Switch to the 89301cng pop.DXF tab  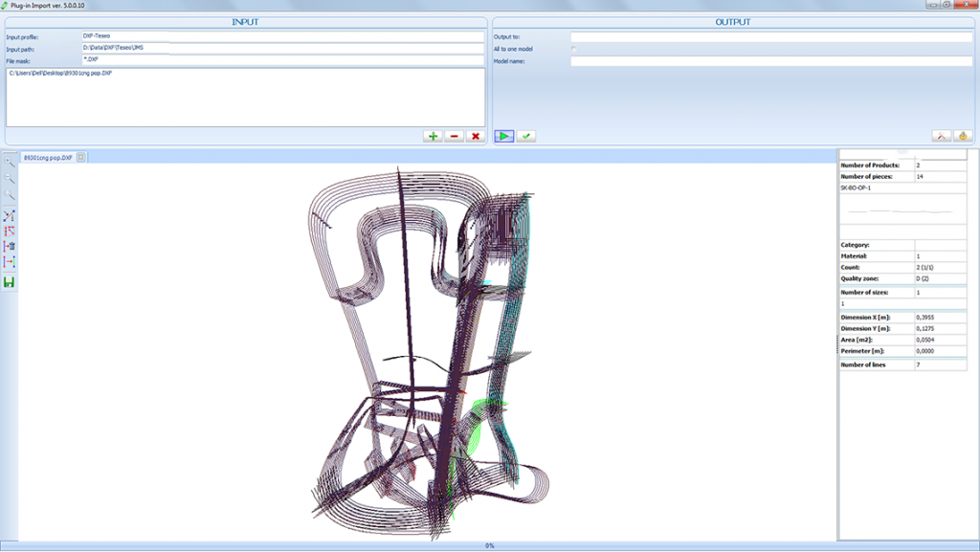[x=48, y=157]
